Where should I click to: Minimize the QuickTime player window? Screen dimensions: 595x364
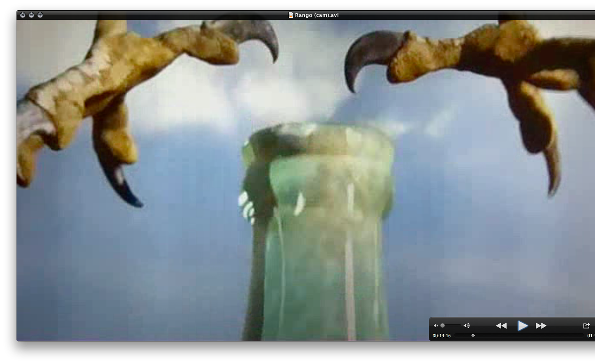coord(31,15)
